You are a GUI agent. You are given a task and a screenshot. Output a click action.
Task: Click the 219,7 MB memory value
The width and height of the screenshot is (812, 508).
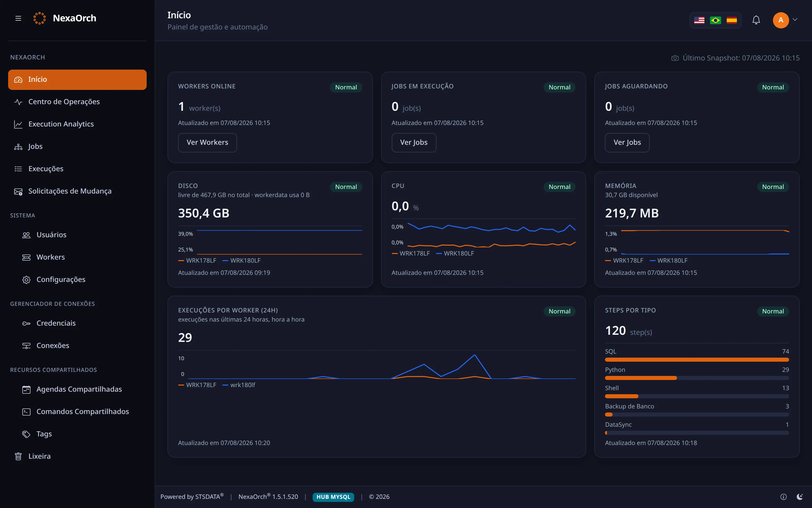(x=632, y=213)
